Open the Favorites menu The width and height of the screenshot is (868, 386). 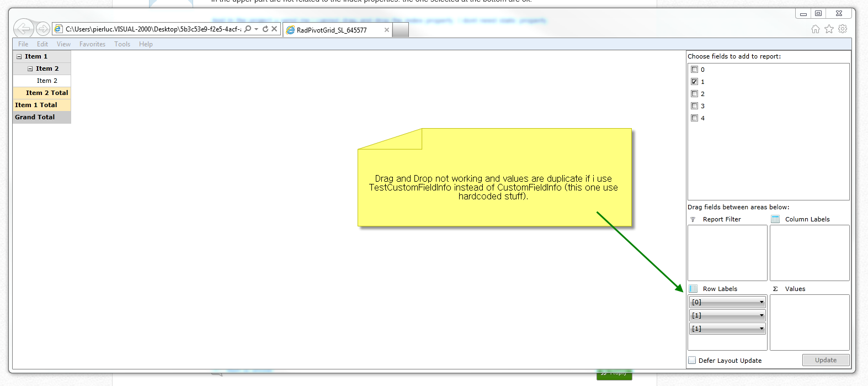92,44
